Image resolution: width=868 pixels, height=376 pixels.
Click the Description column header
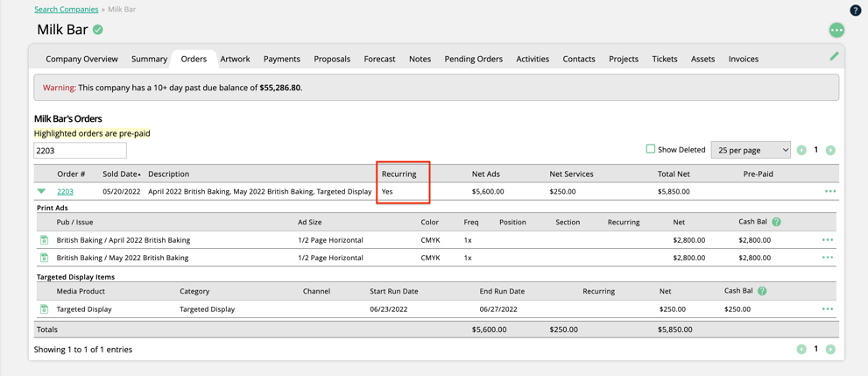coord(169,174)
